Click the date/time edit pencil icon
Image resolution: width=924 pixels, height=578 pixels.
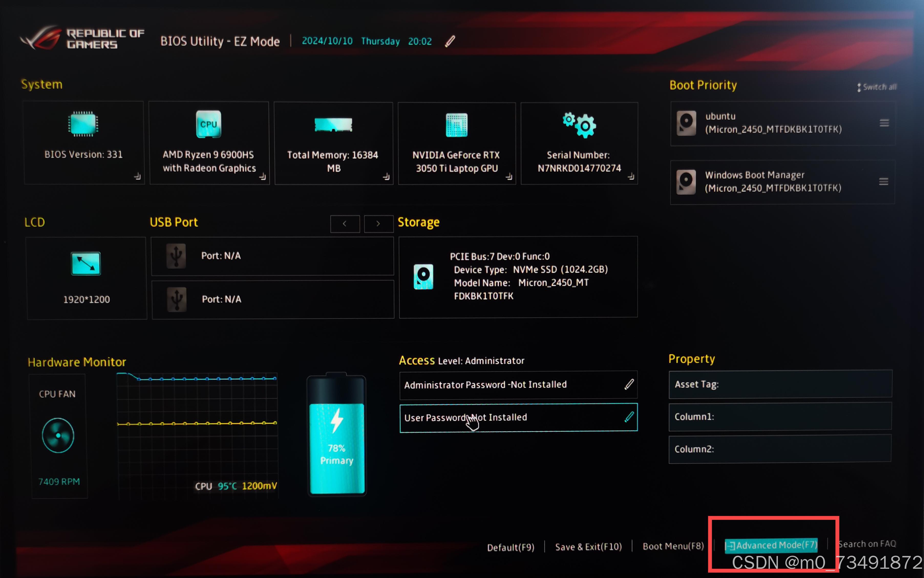(x=450, y=41)
